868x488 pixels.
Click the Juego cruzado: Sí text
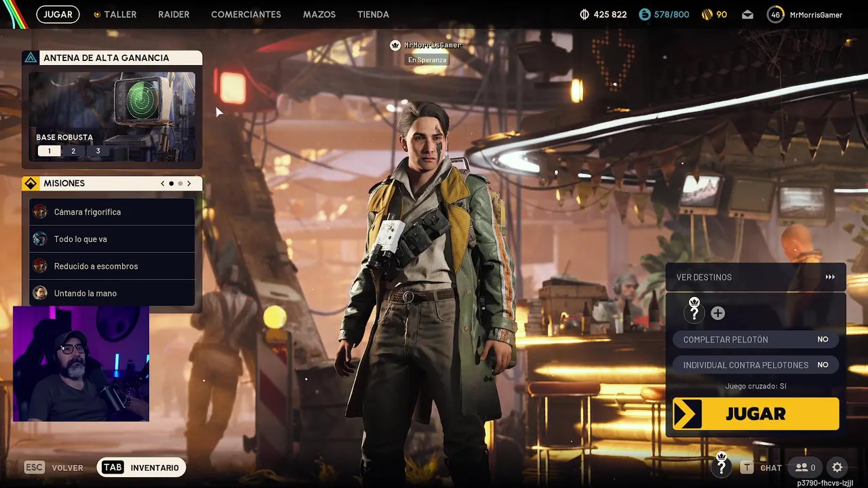[755, 386]
